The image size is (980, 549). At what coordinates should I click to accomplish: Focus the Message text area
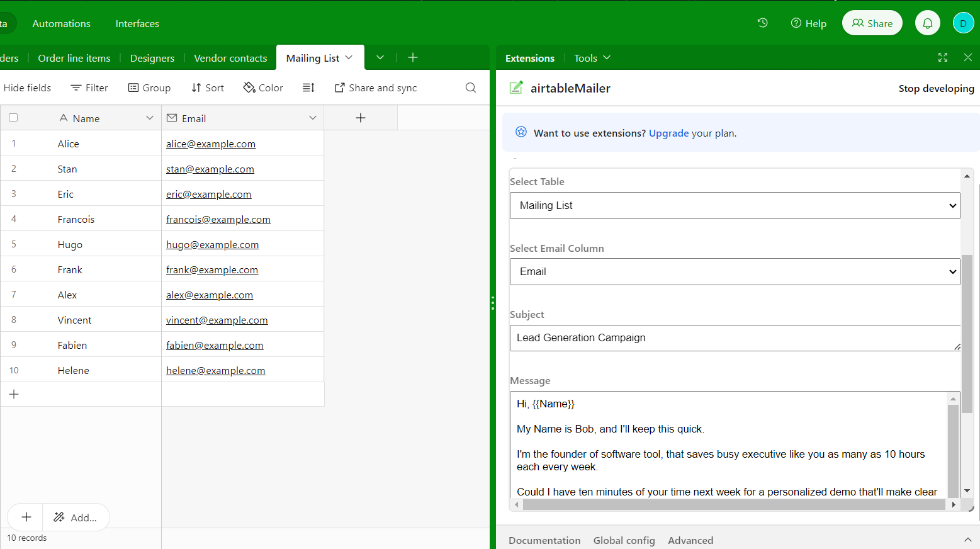[x=728, y=444]
